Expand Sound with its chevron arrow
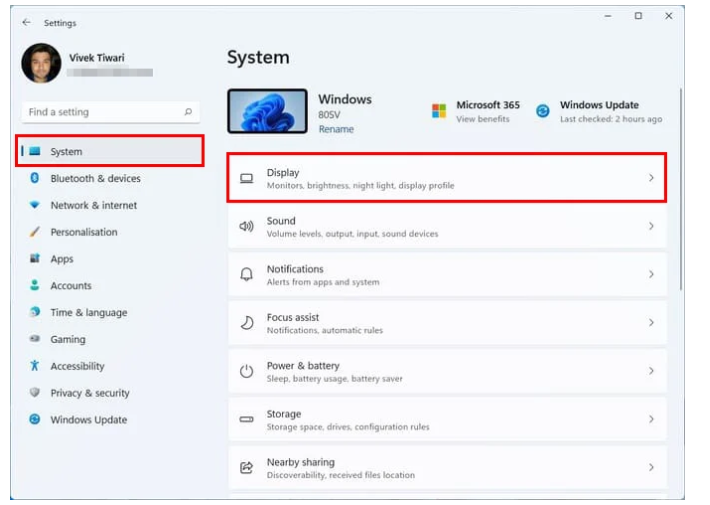 tap(651, 226)
